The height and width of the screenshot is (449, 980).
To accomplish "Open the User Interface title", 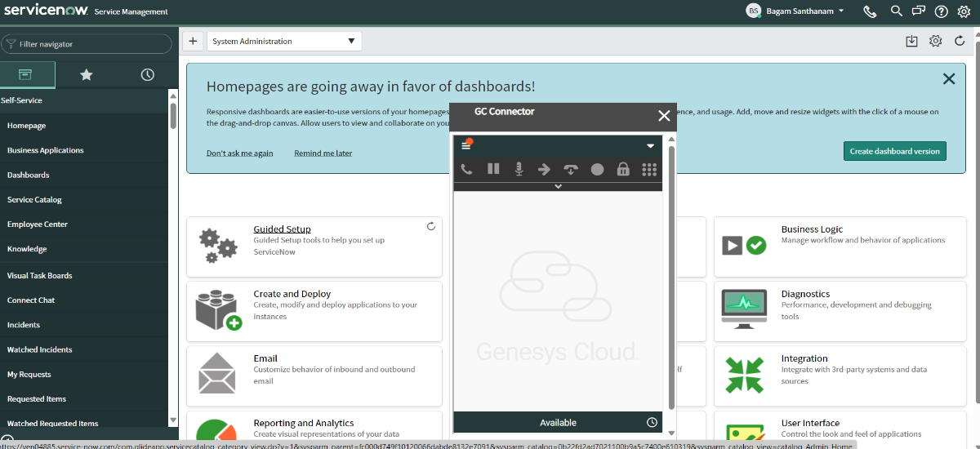I will [x=810, y=423].
